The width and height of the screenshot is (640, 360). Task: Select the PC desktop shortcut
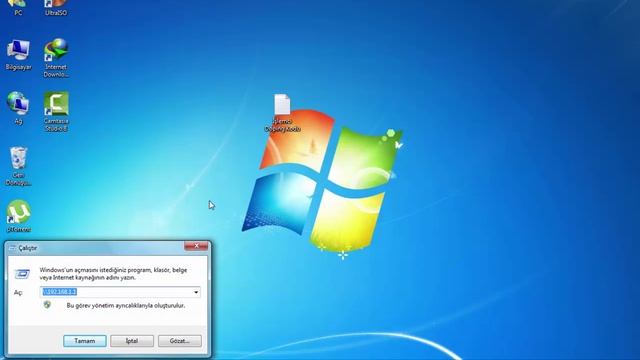(18, 7)
